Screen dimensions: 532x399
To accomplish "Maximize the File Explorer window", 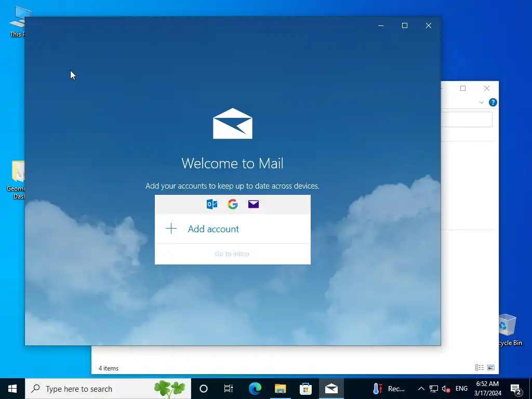I will [463, 88].
